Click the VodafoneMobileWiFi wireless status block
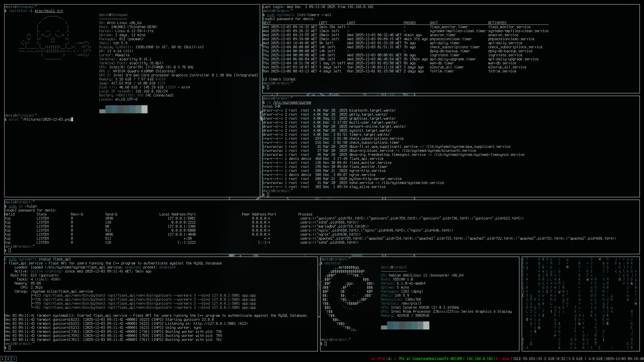The width and height of the screenshot is (644, 362). click(x=440, y=359)
